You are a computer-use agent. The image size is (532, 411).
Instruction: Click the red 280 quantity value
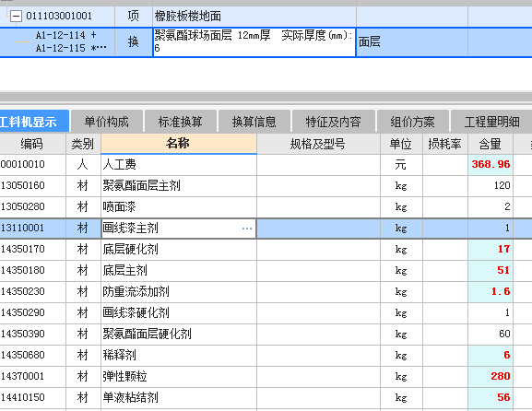(491, 376)
